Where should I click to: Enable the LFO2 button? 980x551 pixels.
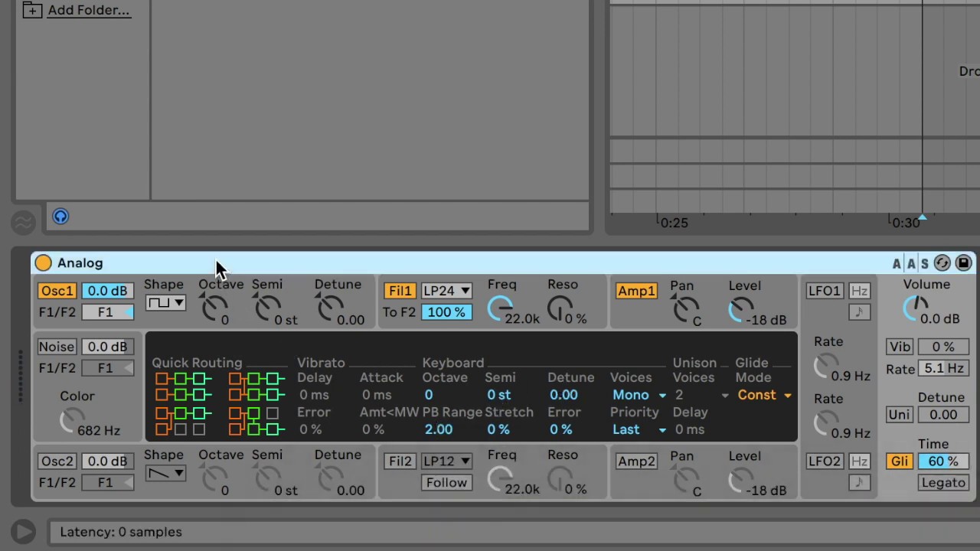click(825, 461)
